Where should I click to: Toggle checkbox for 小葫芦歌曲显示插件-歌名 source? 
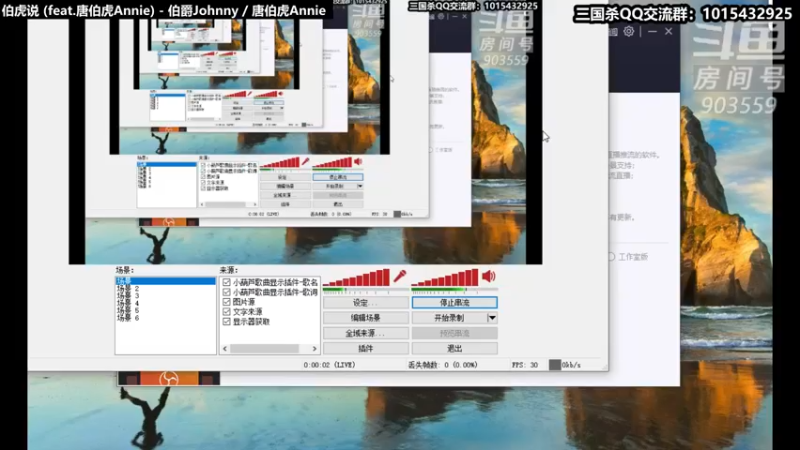[227, 282]
